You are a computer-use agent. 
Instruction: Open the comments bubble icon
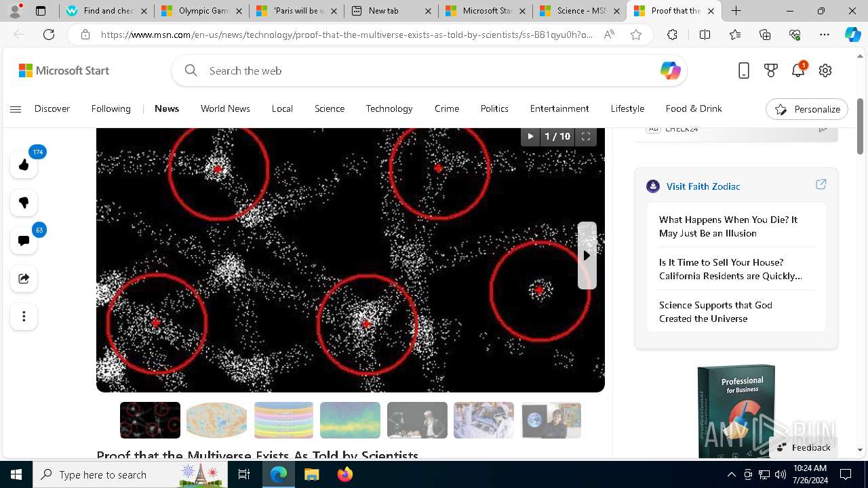(x=24, y=241)
